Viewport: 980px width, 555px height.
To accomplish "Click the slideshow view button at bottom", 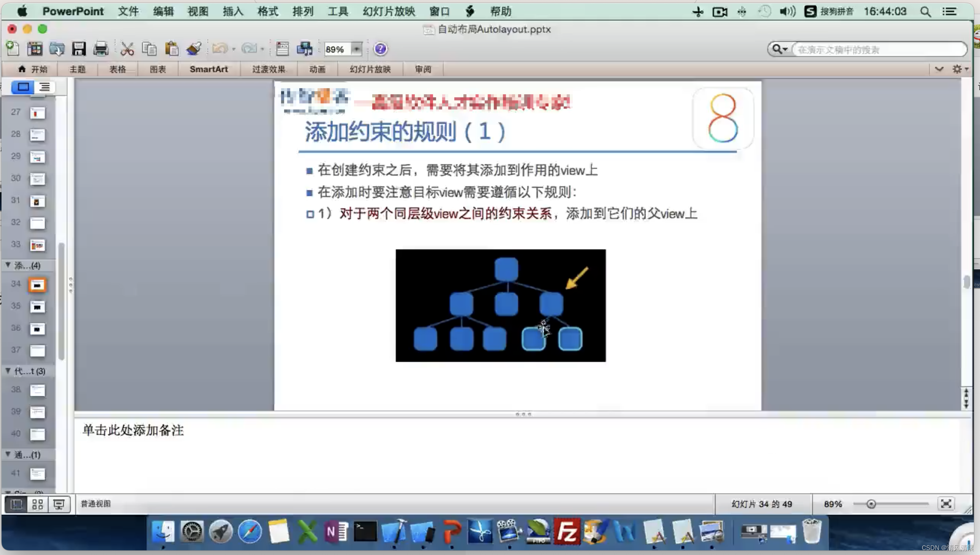I will [59, 504].
